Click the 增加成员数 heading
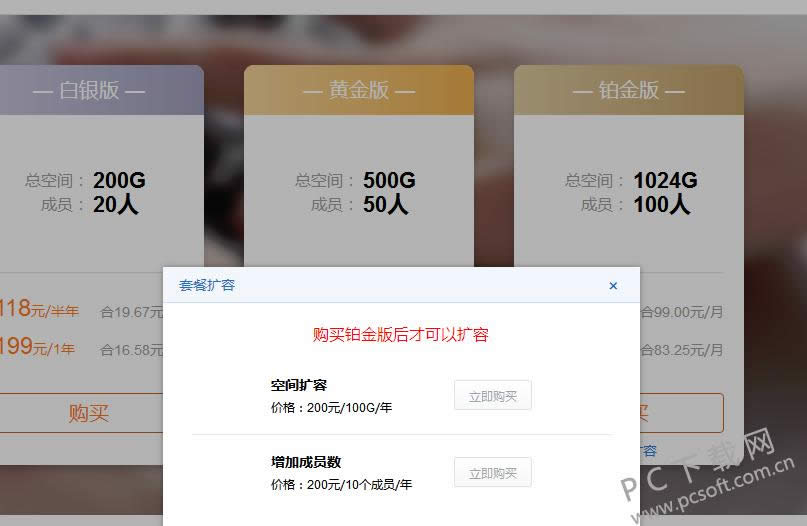 [305, 462]
